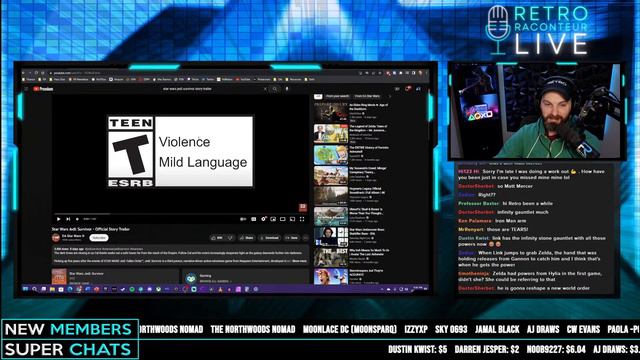Open YouTube notifications bell
Screen dimensions: 640x360
coord(407,89)
